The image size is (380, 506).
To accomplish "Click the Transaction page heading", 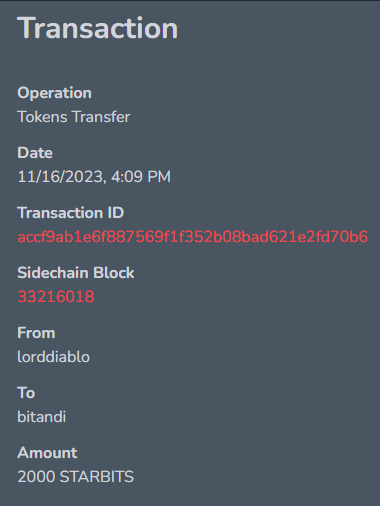I will tap(97, 29).
